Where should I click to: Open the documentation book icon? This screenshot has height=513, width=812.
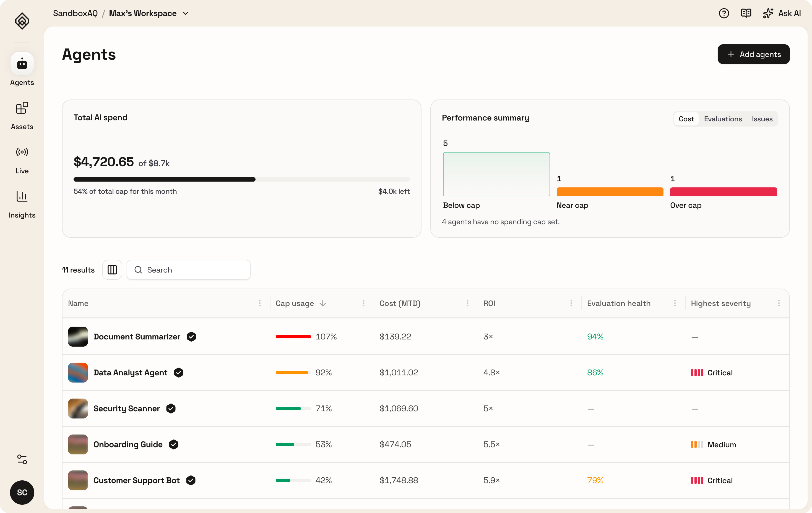pos(746,14)
